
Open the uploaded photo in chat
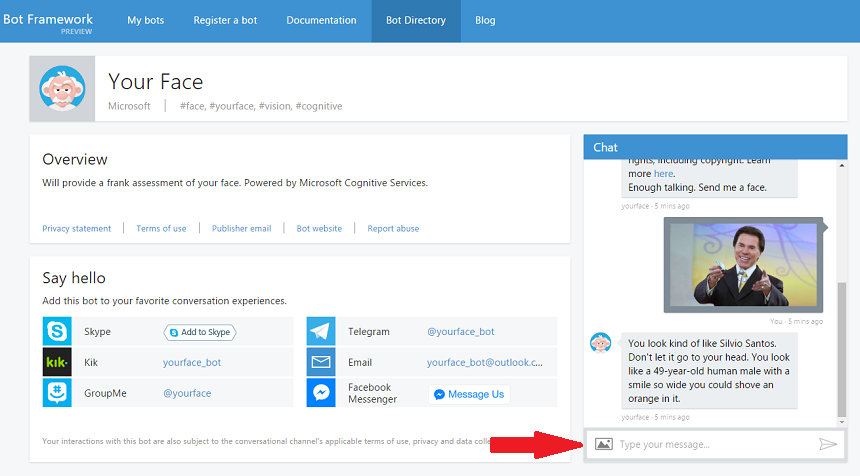point(743,265)
